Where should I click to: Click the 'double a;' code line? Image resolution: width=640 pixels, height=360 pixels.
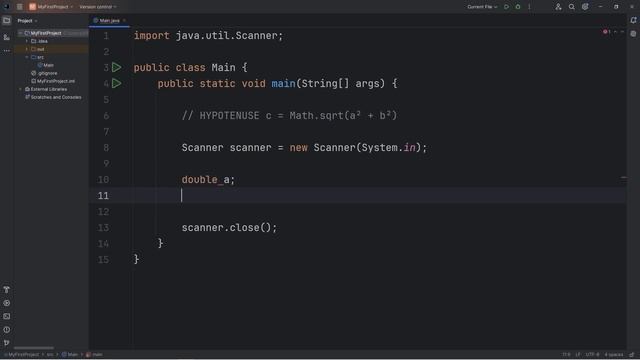(208, 180)
